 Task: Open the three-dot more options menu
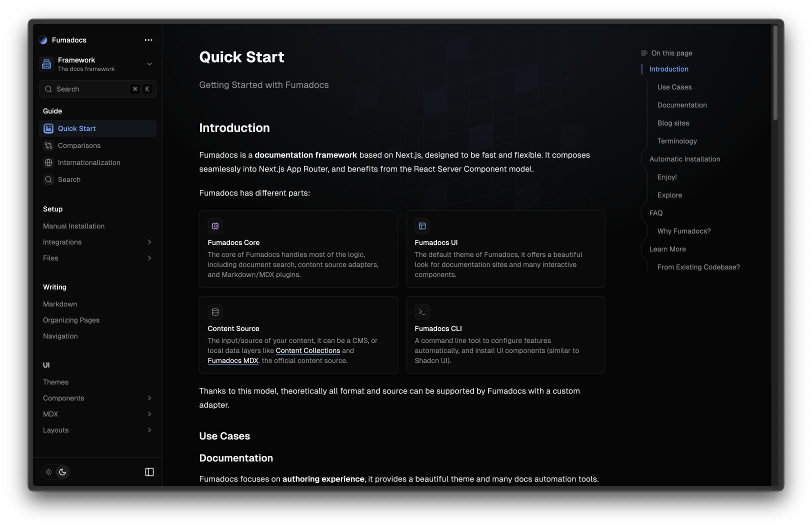click(x=148, y=40)
